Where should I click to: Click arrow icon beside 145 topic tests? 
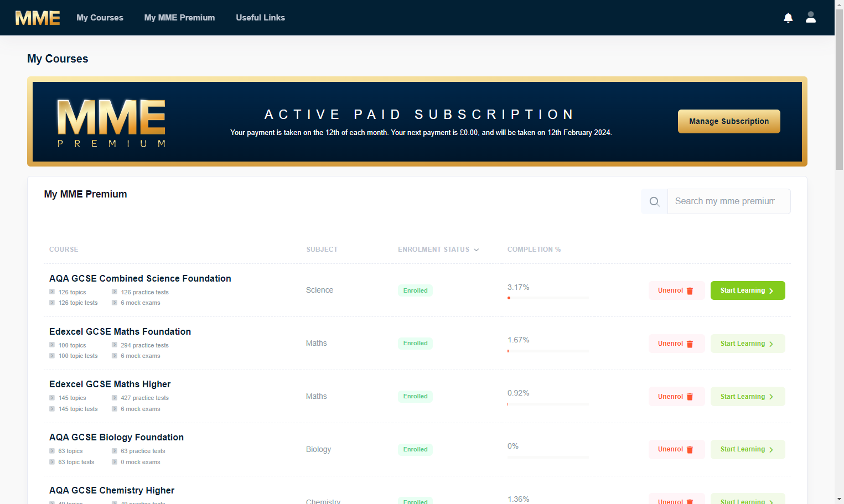pos(52,409)
